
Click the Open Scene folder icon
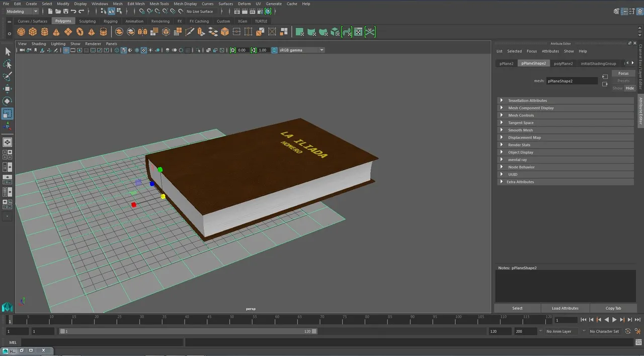(x=58, y=11)
